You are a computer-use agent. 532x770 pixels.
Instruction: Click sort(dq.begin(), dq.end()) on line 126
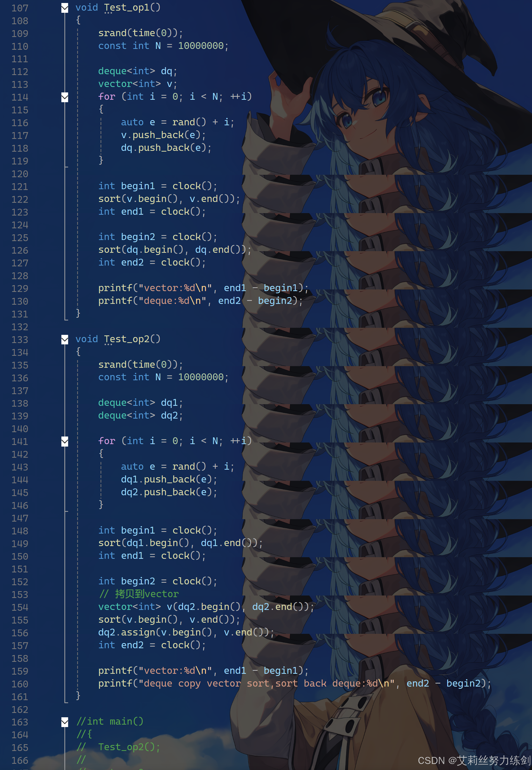tap(173, 250)
